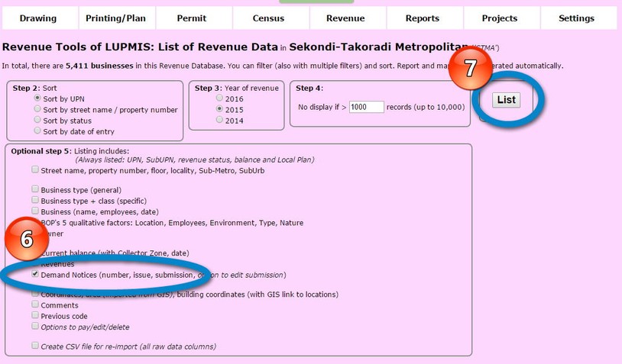Screen dimensions: 622x364
Task: Open the Reports tab
Action: [424, 18]
